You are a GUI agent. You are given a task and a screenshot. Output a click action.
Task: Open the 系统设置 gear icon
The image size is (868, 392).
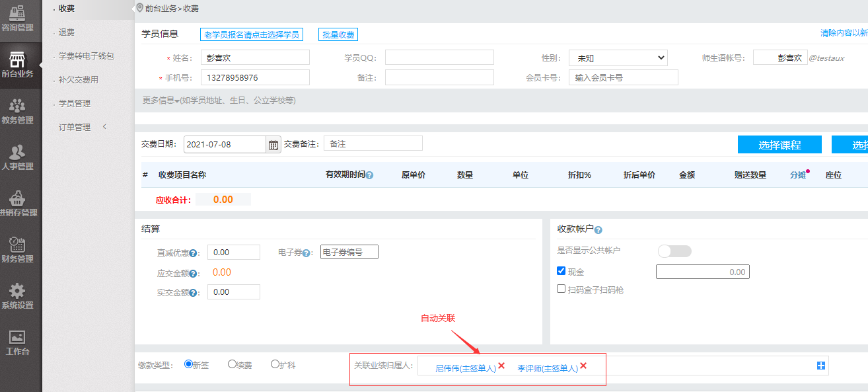[18, 290]
